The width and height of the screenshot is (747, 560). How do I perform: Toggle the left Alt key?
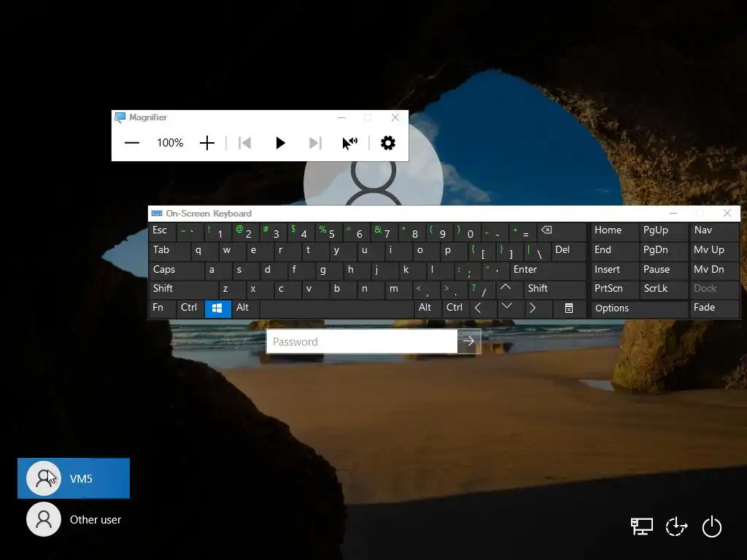[245, 308]
